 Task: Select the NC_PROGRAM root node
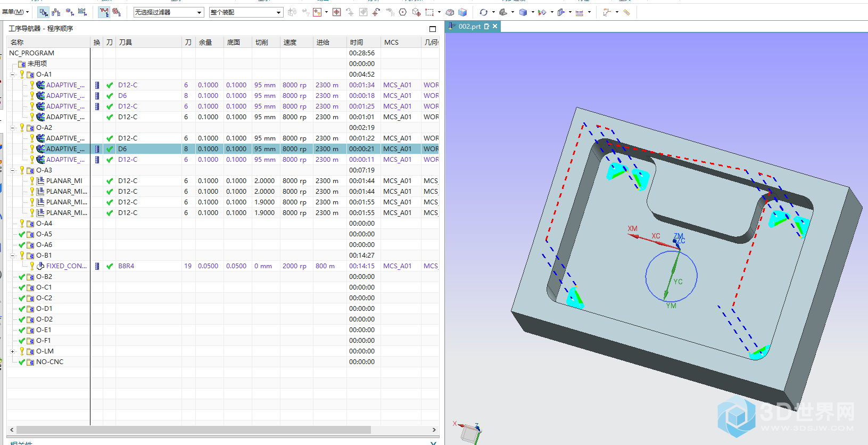click(31, 53)
